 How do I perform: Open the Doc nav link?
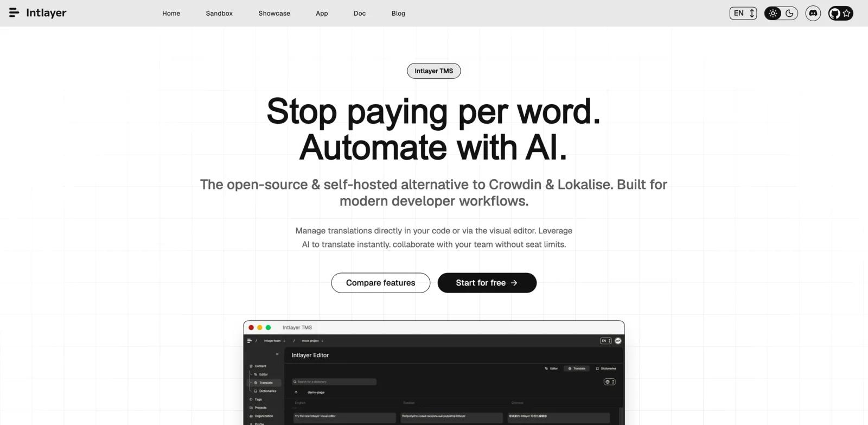(360, 13)
